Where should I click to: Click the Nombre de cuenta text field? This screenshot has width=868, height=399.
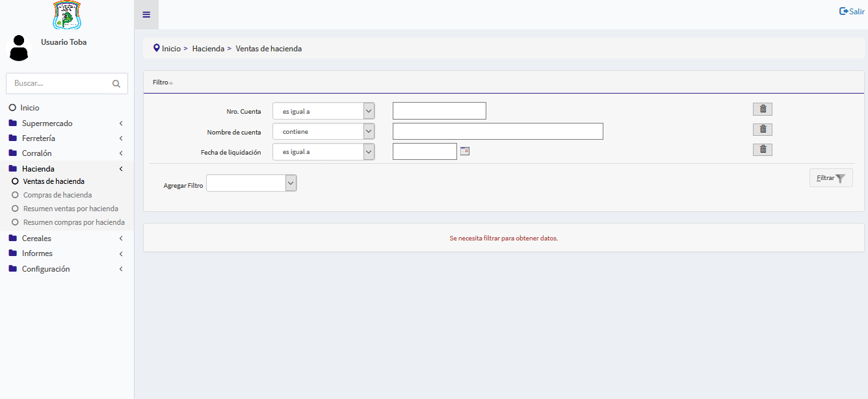tap(497, 131)
